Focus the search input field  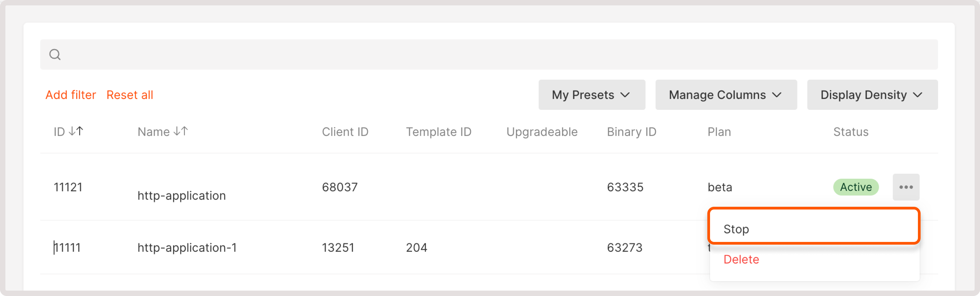pyautogui.click(x=495, y=54)
